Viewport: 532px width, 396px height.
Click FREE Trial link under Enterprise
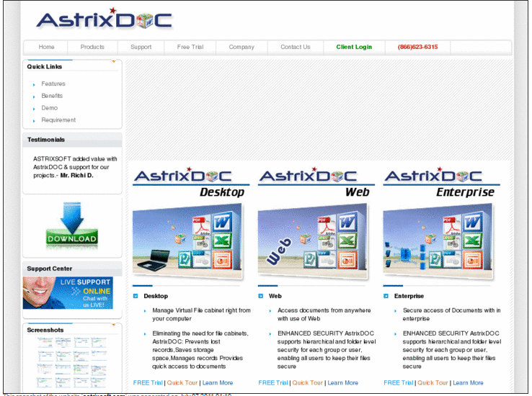[x=399, y=383]
